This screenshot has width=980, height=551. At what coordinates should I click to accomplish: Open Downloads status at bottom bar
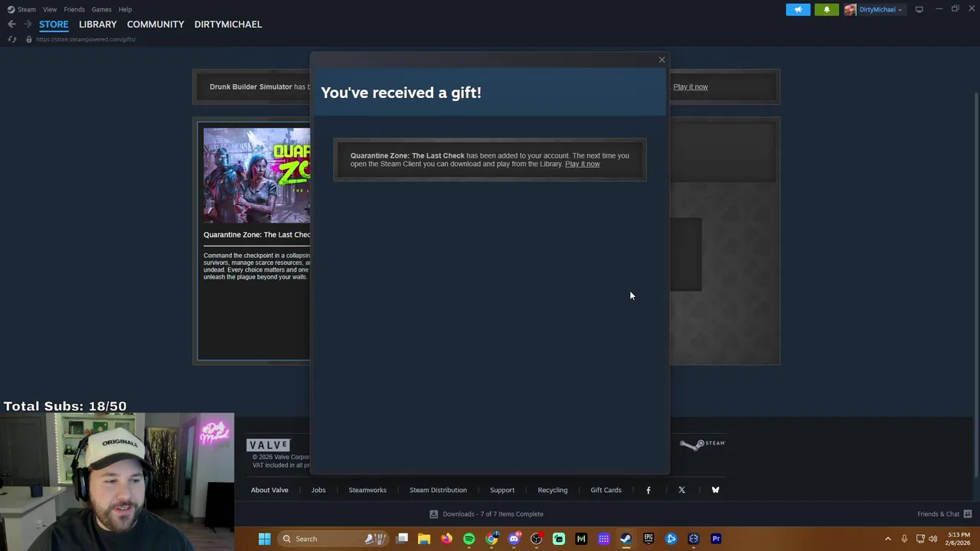point(486,514)
